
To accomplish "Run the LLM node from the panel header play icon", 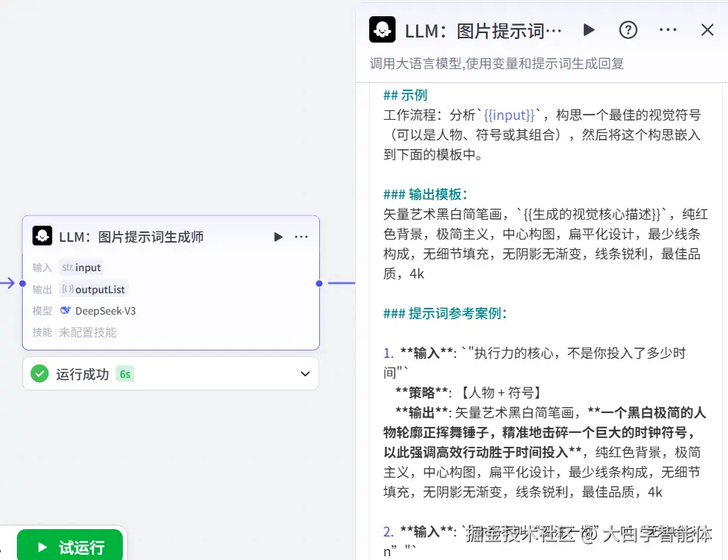I will [589, 30].
